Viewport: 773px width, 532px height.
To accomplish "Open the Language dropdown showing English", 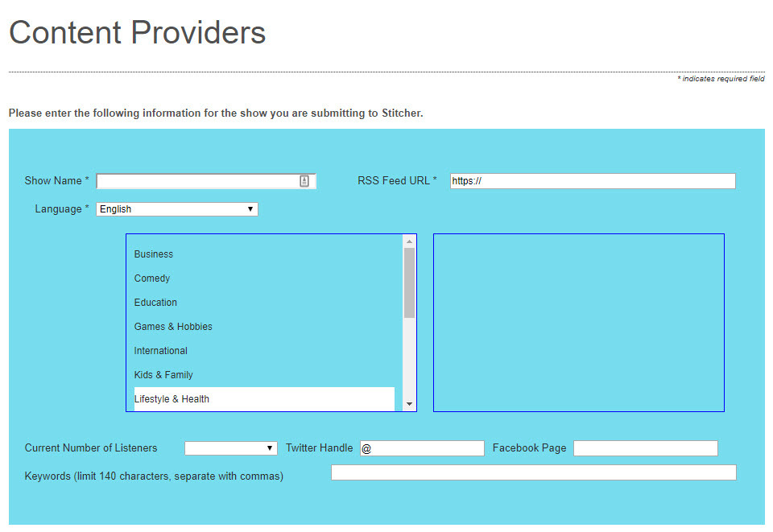I will tap(177, 209).
